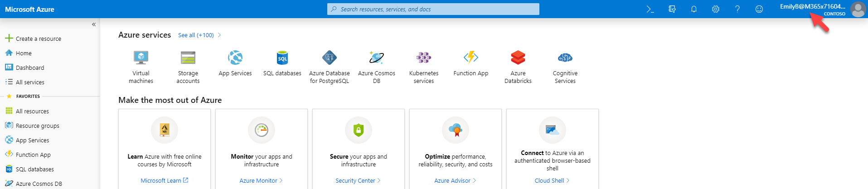Open Cognitive Services
Screen dimensions: 868x189
[565, 67]
